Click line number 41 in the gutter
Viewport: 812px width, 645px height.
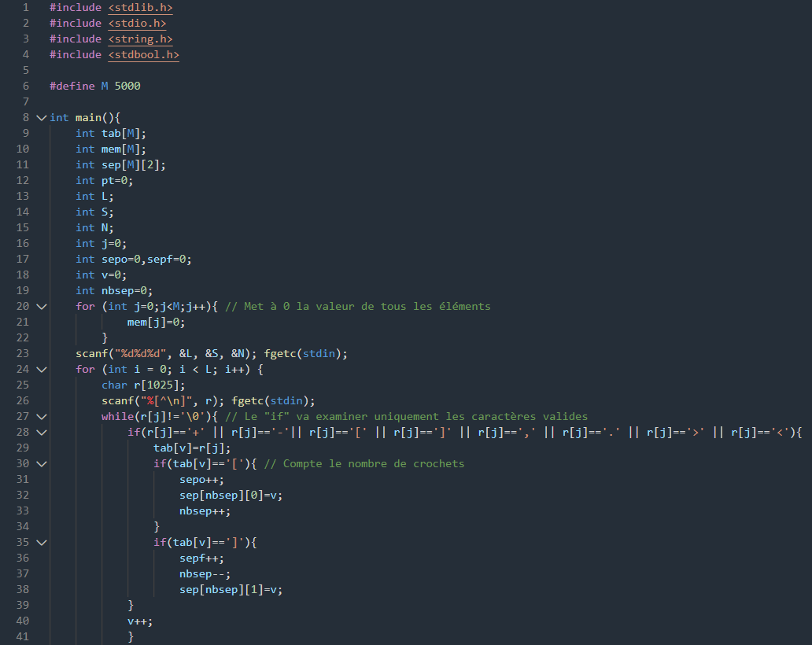pyautogui.click(x=23, y=636)
